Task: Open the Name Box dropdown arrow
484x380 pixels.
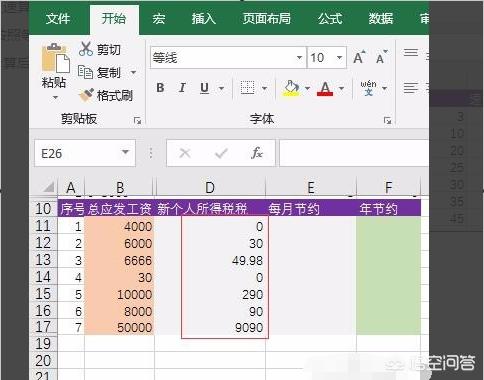Action: coord(125,152)
